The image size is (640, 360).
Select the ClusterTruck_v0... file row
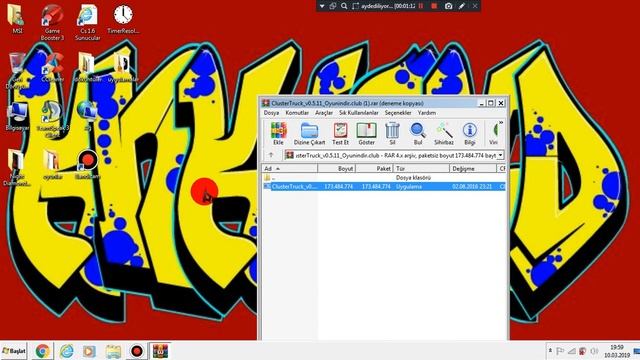383,187
